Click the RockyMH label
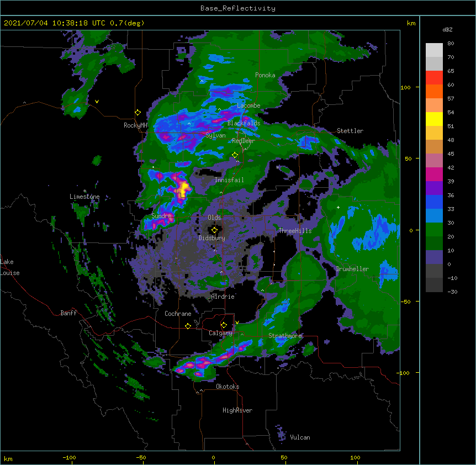476x465 pixels. pyautogui.click(x=135, y=125)
